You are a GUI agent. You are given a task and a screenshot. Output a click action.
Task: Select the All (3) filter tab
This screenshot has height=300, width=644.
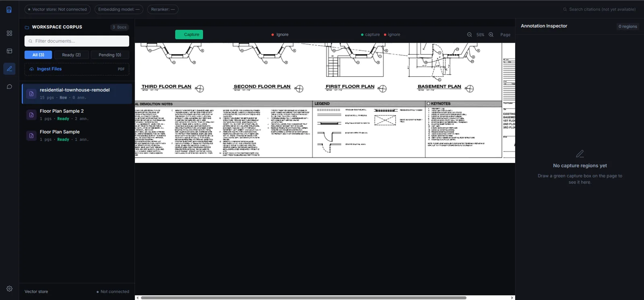38,55
